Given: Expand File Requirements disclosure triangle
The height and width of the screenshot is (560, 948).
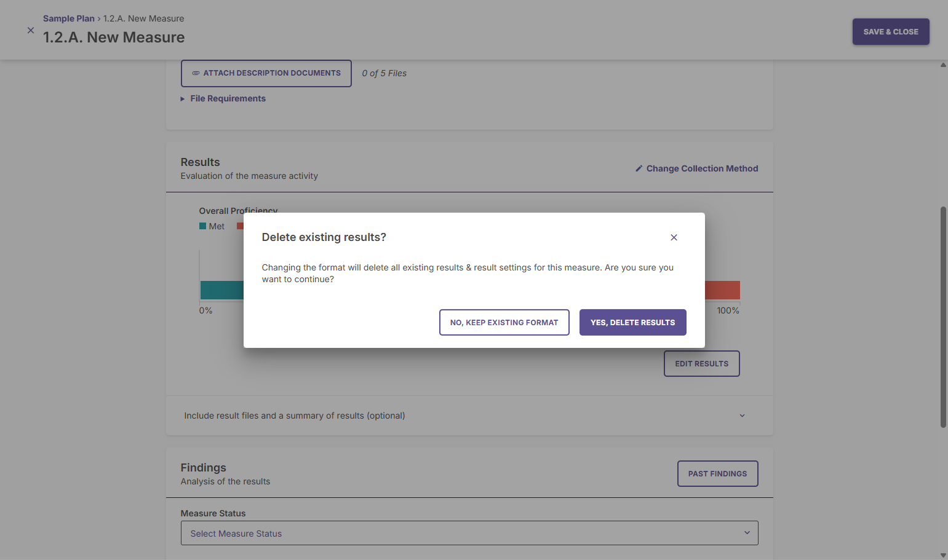Looking at the screenshot, I should (183, 99).
